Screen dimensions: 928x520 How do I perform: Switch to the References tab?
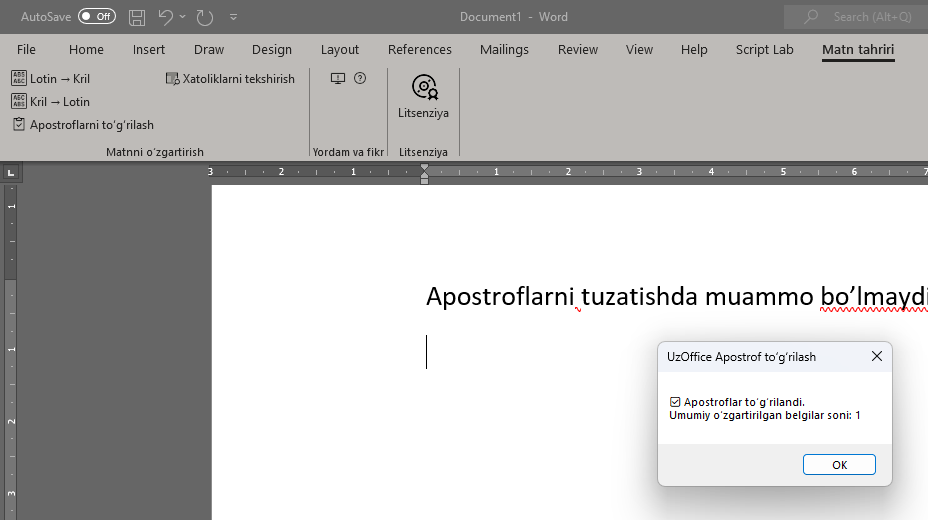(x=419, y=49)
